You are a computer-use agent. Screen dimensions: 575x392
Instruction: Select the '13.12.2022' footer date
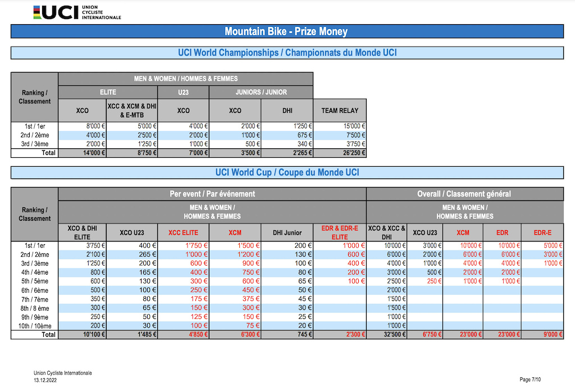pyautogui.click(x=45, y=380)
